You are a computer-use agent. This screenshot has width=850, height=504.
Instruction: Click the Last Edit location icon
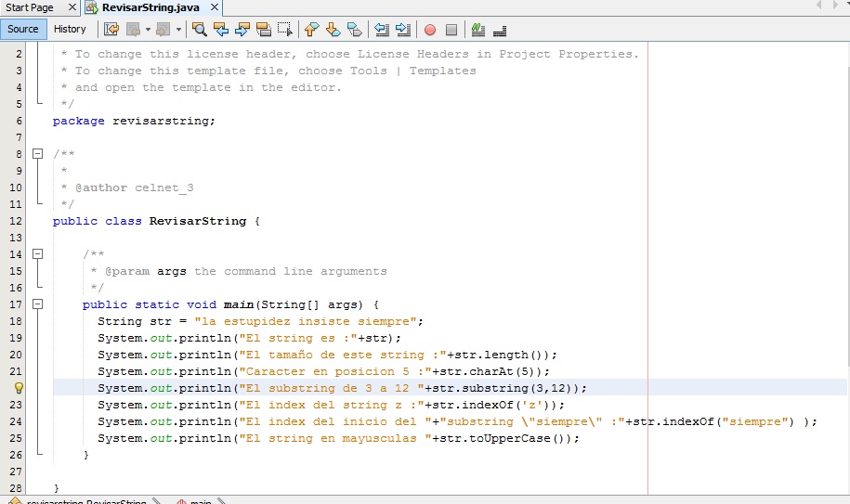[x=111, y=30]
